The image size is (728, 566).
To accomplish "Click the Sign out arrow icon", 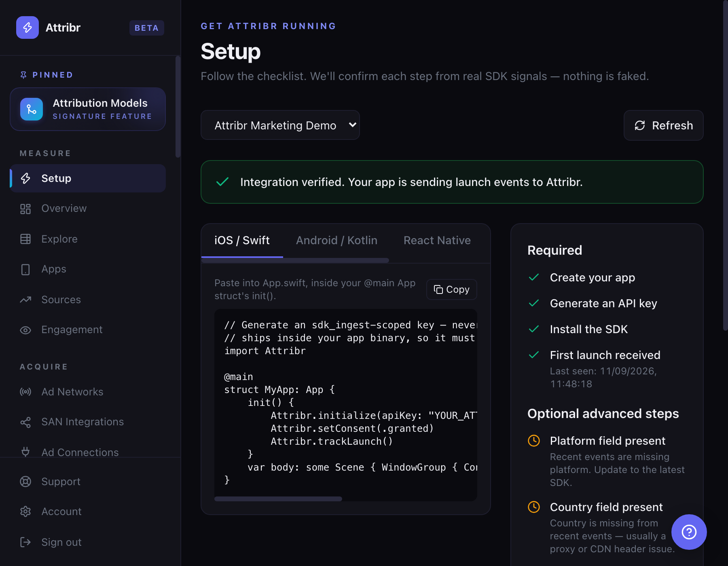I will point(25,542).
